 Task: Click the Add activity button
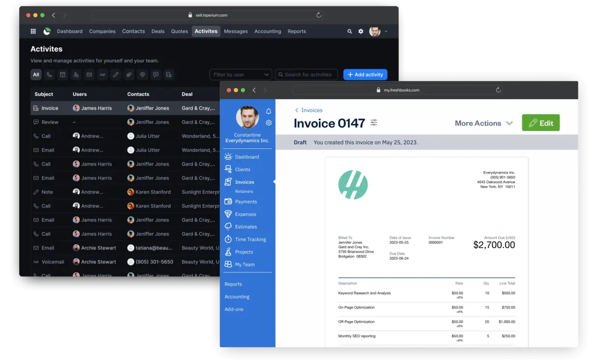point(365,74)
